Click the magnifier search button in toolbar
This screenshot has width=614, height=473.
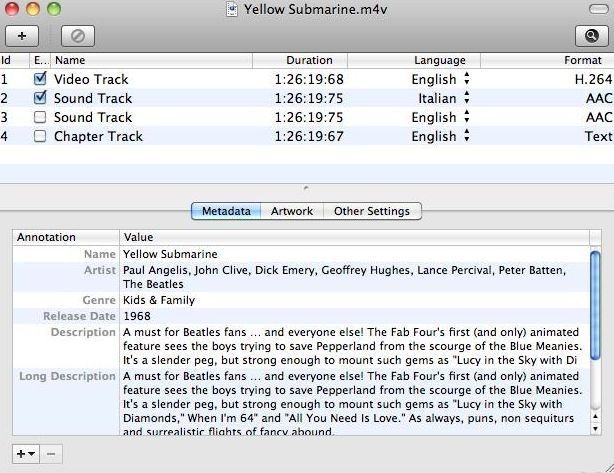pos(591,35)
